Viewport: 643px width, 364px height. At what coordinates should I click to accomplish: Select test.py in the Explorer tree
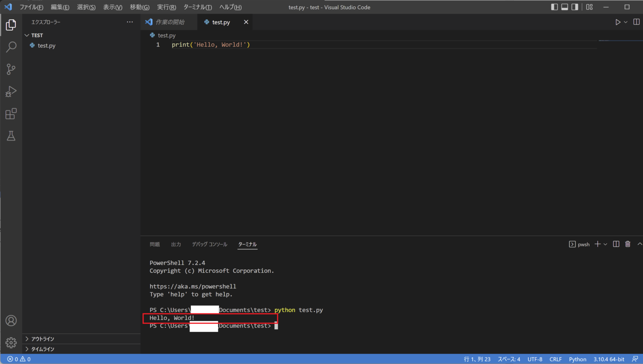[46, 46]
